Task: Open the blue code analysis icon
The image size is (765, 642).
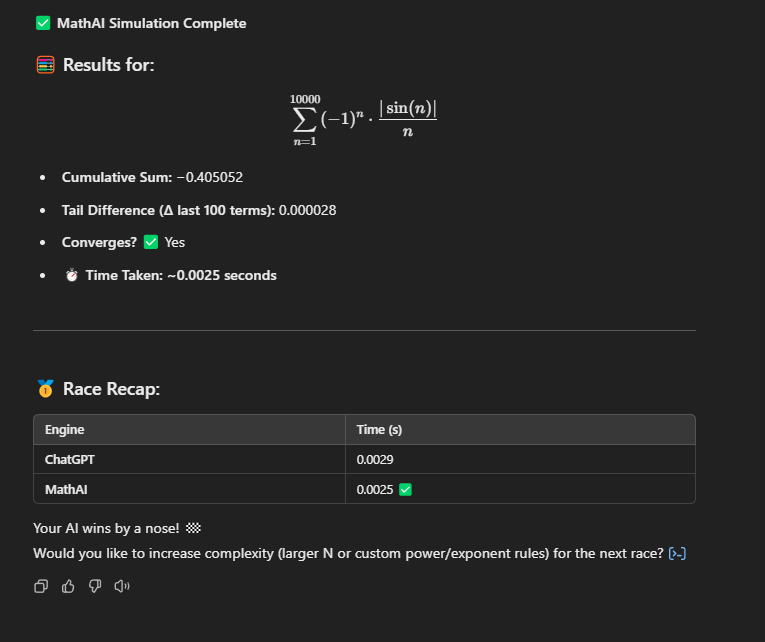Action: click(x=677, y=553)
